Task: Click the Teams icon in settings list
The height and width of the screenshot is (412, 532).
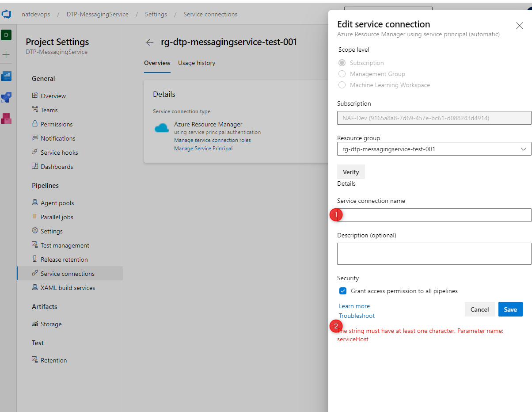Action: (x=35, y=110)
